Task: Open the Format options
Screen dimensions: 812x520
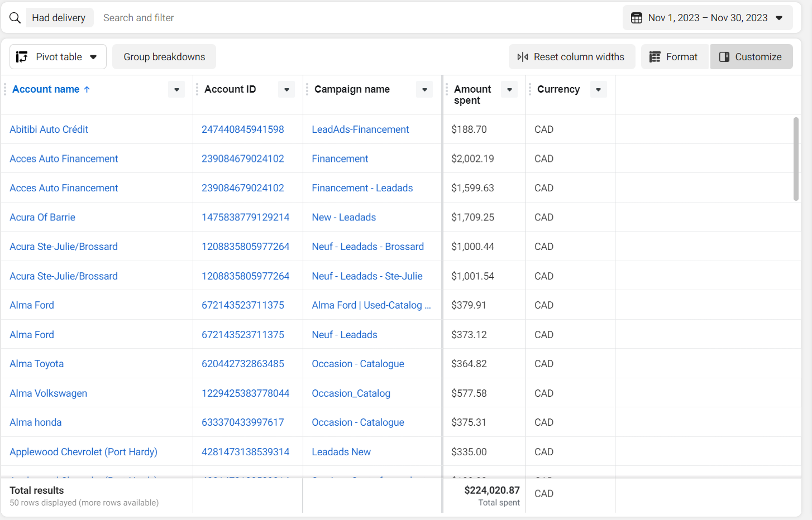Action: (674, 57)
